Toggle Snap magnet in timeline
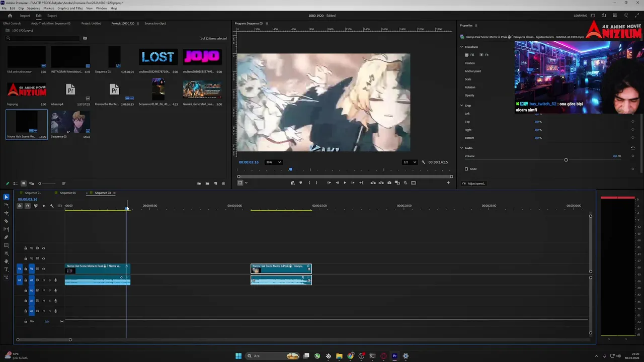 click(x=28, y=206)
